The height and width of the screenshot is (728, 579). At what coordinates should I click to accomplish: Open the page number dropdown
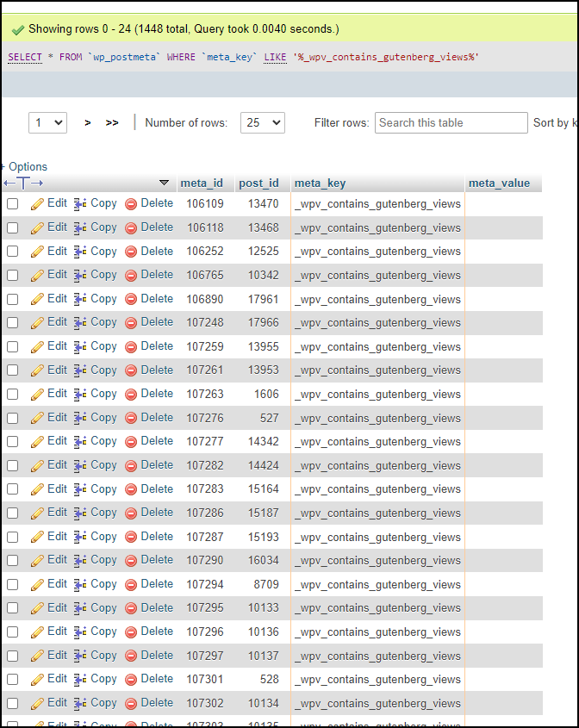(48, 122)
